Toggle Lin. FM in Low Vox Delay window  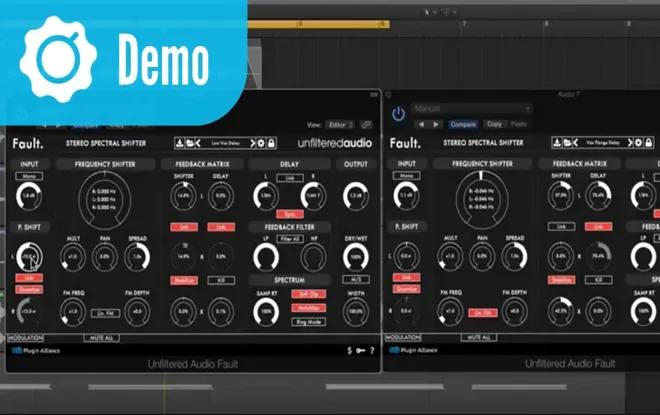105,313
